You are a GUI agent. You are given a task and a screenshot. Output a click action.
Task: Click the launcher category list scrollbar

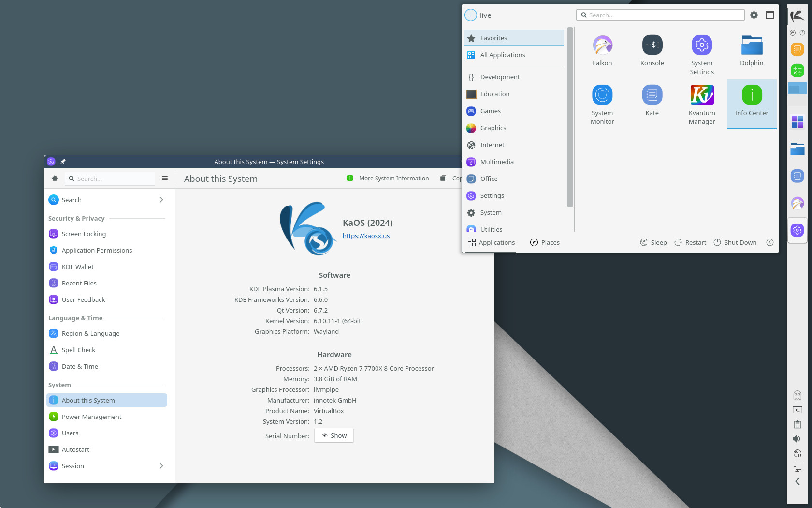[x=570, y=118]
